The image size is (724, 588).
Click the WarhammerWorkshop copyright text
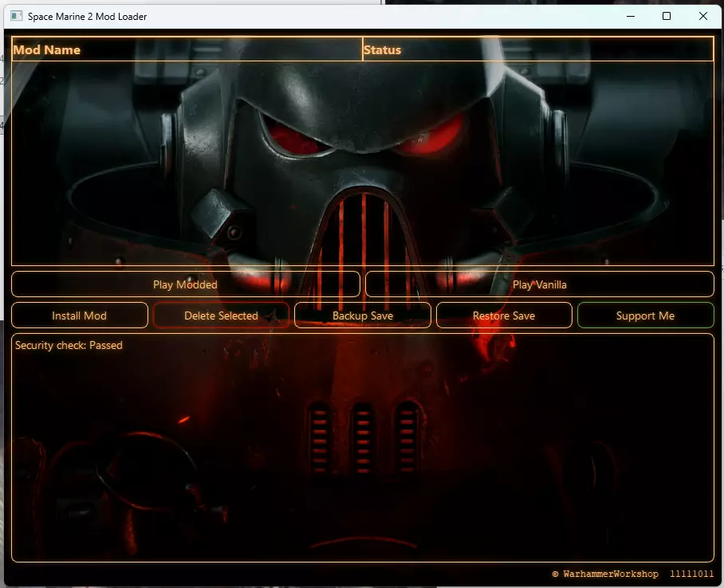tap(605, 574)
